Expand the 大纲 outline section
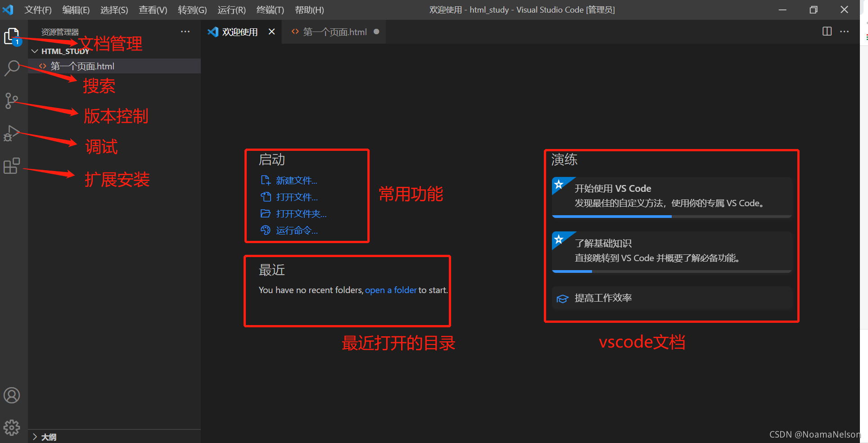The image size is (868, 443). click(x=35, y=437)
